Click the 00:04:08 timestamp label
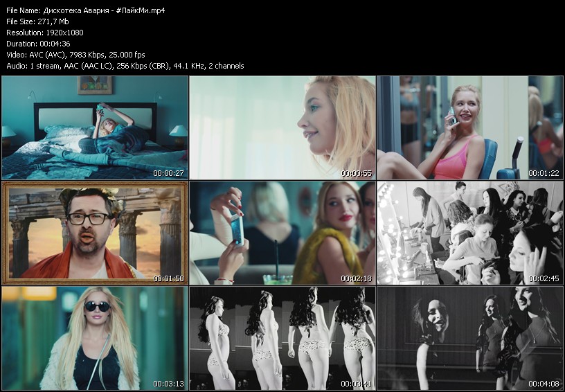Viewport: 565px width, 392px height. (542, 384)
